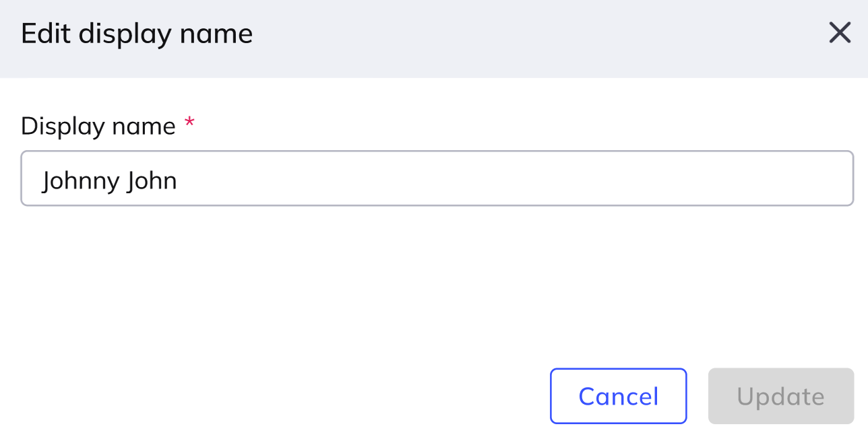
Task: Click empty right side of Display name field
Action: coord(607,178)
